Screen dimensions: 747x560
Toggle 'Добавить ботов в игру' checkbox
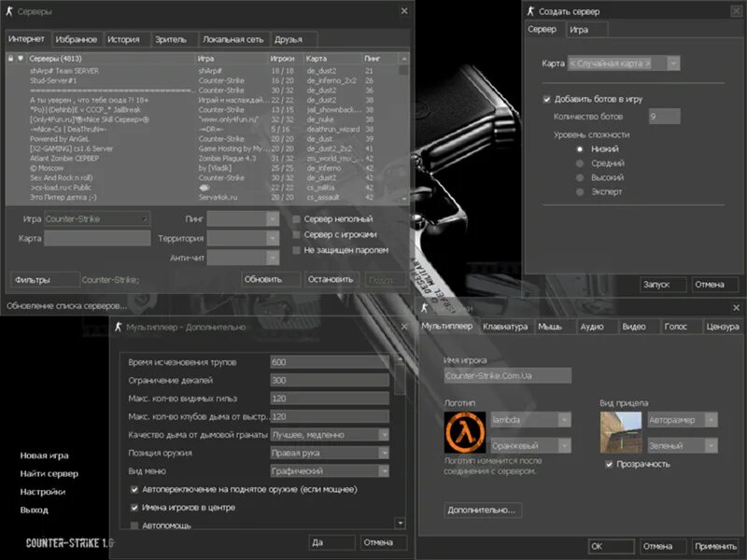[x=547, y=99]
